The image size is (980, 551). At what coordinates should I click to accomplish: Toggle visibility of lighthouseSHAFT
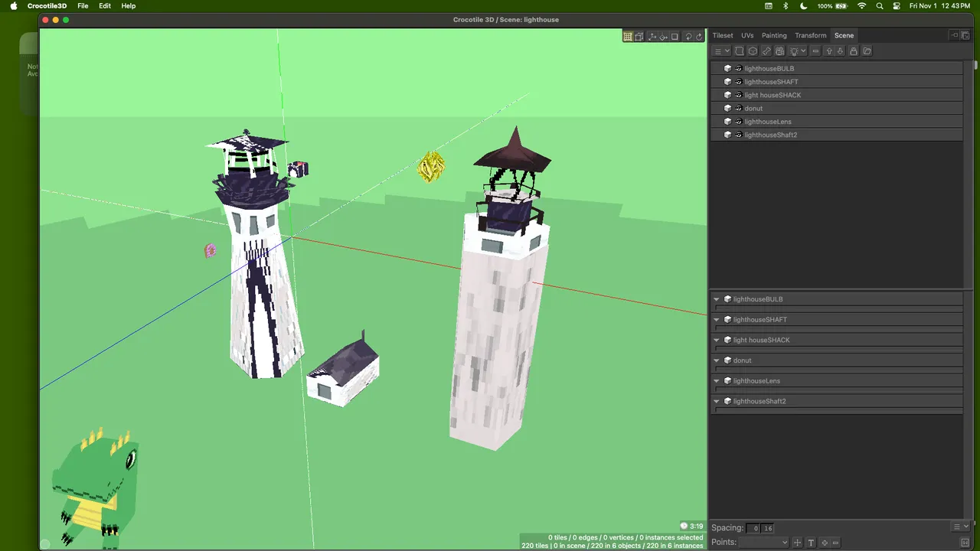739,82
